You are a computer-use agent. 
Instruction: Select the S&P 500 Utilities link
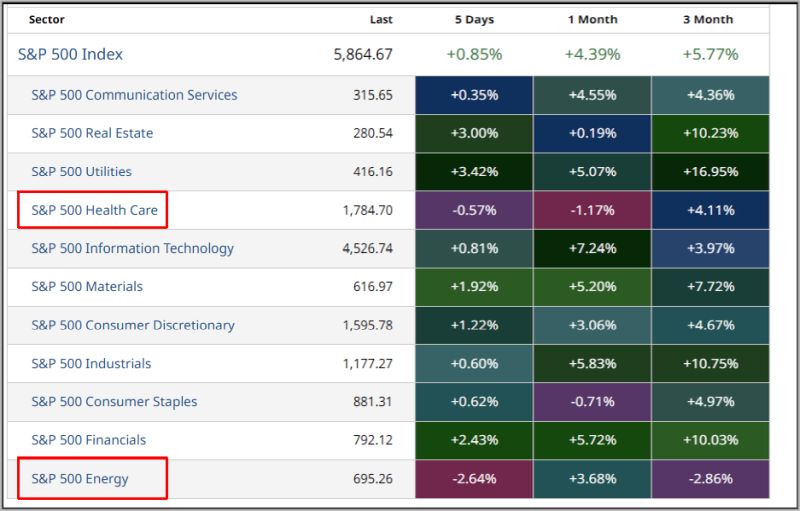81,171
